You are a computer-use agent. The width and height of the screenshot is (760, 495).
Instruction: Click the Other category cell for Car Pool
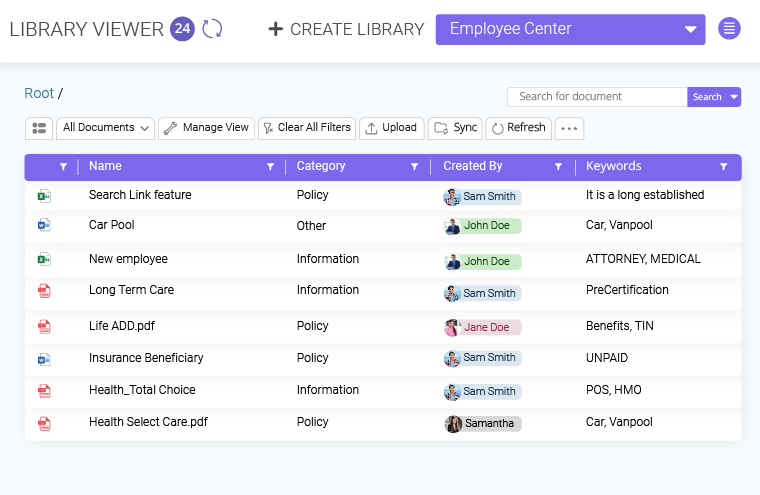311,226
